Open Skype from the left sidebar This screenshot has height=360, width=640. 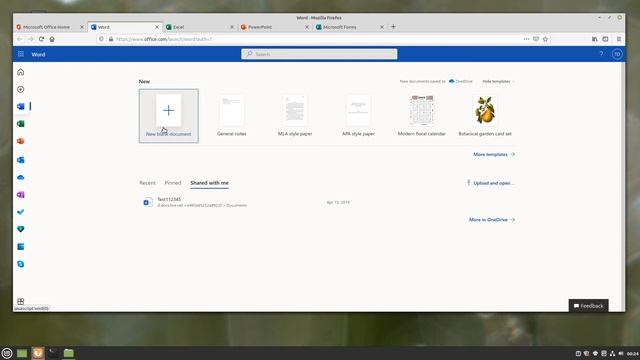[x=21, y=264]
